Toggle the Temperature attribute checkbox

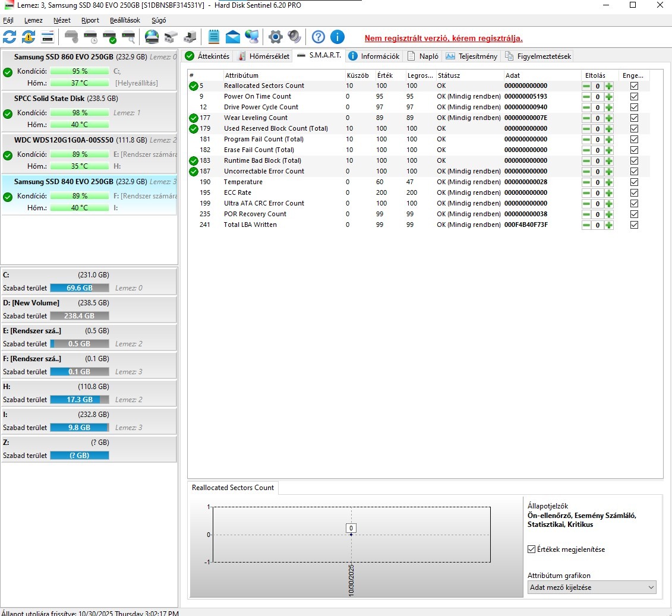[635, 182]
